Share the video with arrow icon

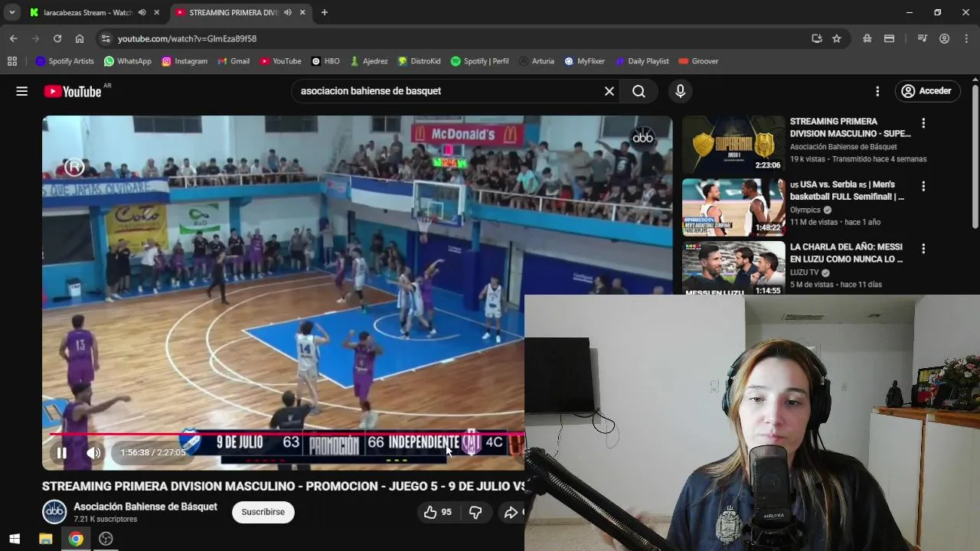pos(511,512)
